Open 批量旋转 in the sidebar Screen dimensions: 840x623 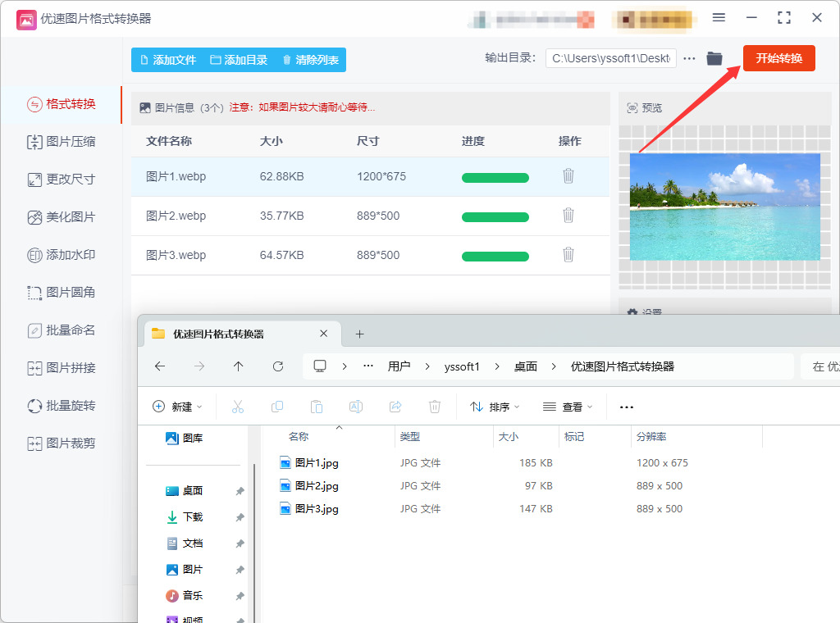[62, 406]
